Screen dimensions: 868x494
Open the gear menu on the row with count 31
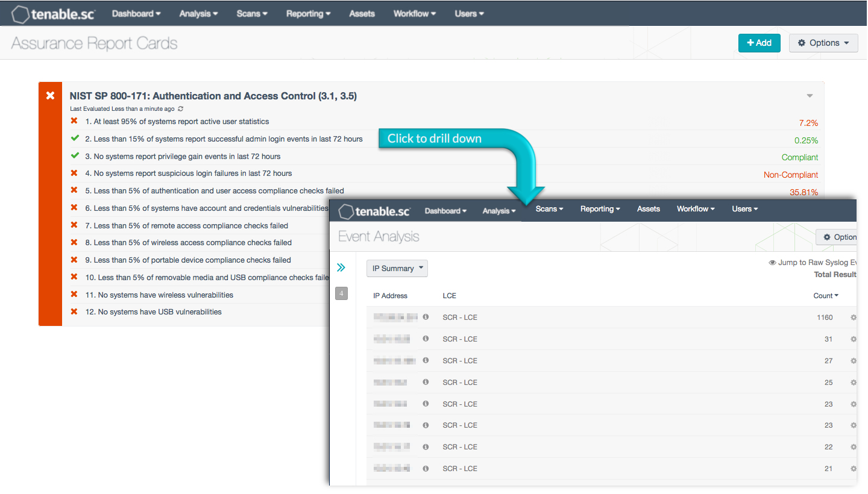[853, 339]
